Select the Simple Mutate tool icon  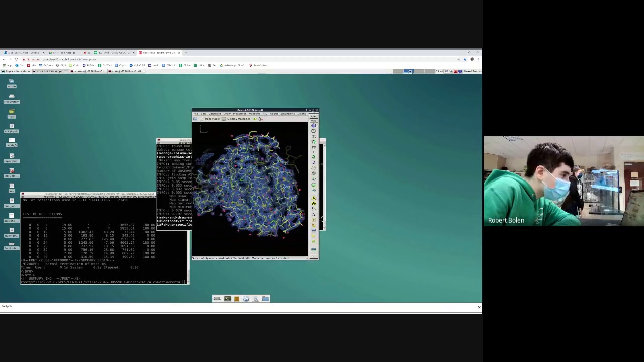[x=314, y=202]
